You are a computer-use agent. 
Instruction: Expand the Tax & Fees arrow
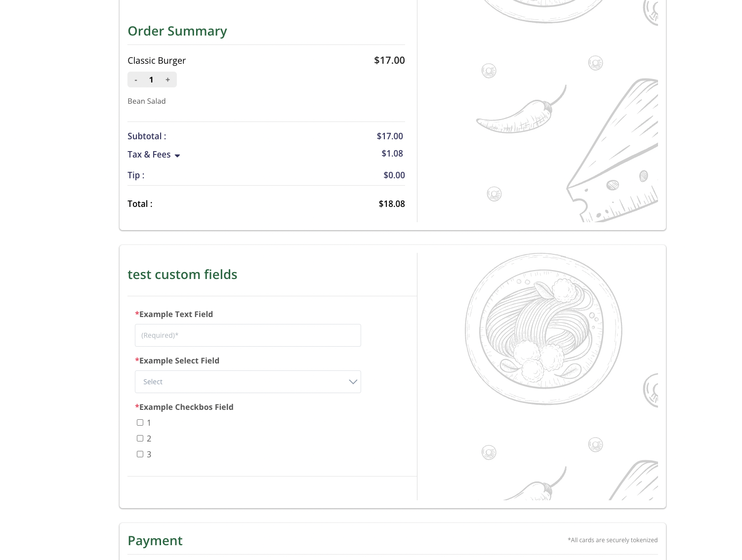[x=177, y=156]
